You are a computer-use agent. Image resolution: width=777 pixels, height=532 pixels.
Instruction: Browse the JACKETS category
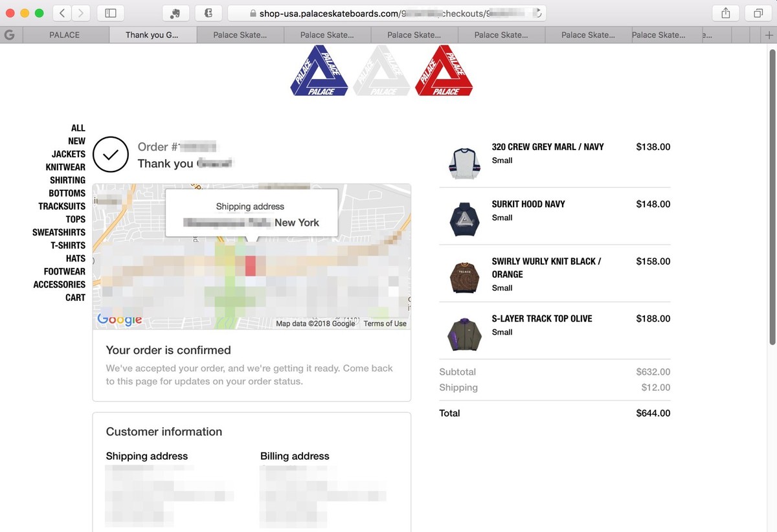pos(69,154)
